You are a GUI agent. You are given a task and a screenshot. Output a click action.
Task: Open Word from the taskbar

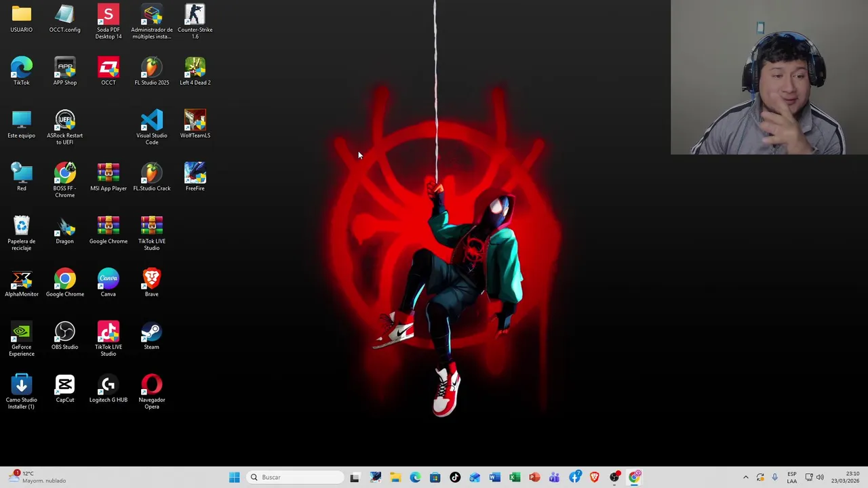pos(495,477)
